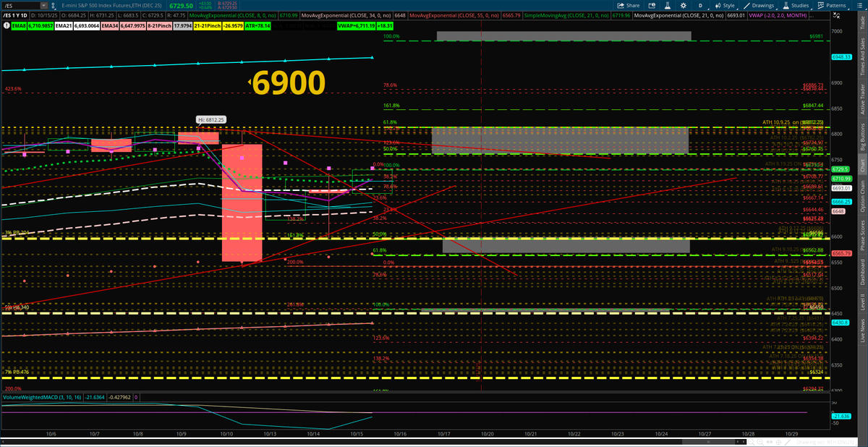868x447 pixels.
Task: Open the D timeframe selector
Action: [x=701, y=5]
